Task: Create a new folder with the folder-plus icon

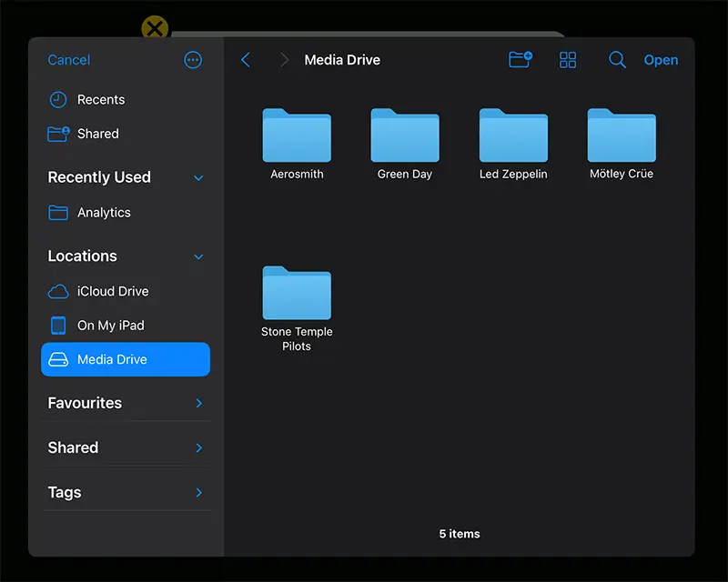Action: click(x=521, y=59)
